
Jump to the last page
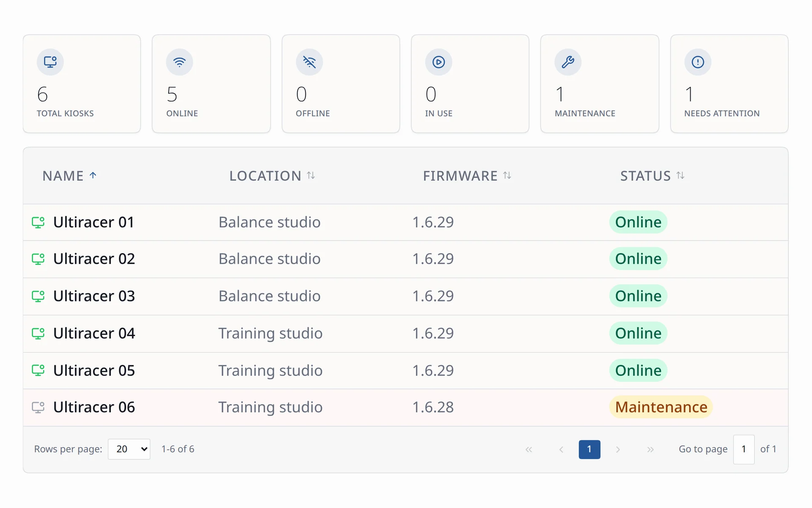tap(650, 450)
